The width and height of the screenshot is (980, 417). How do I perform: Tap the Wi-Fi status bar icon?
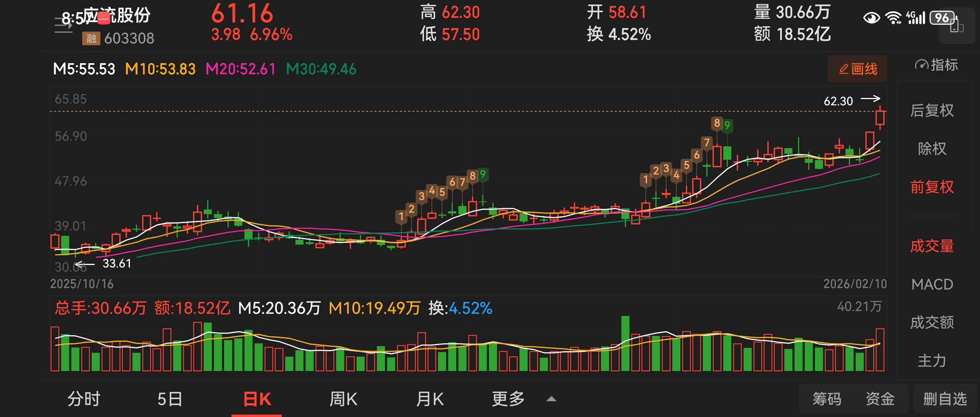[x=893, y=18]
